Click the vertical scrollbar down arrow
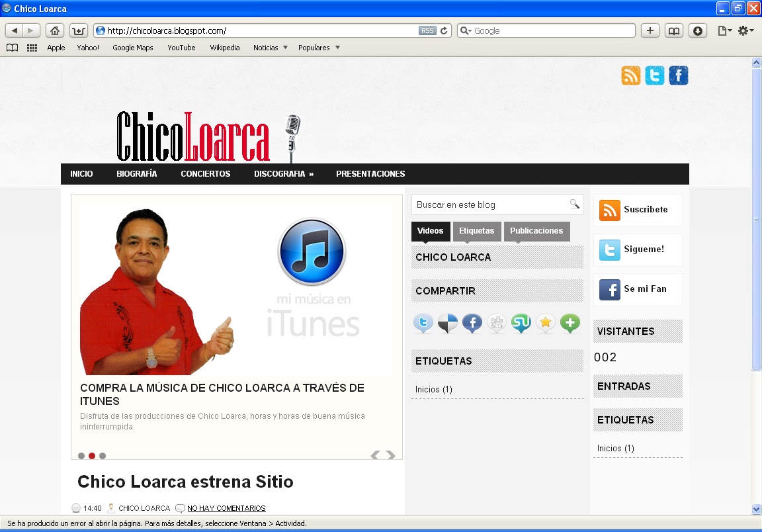 756,509
